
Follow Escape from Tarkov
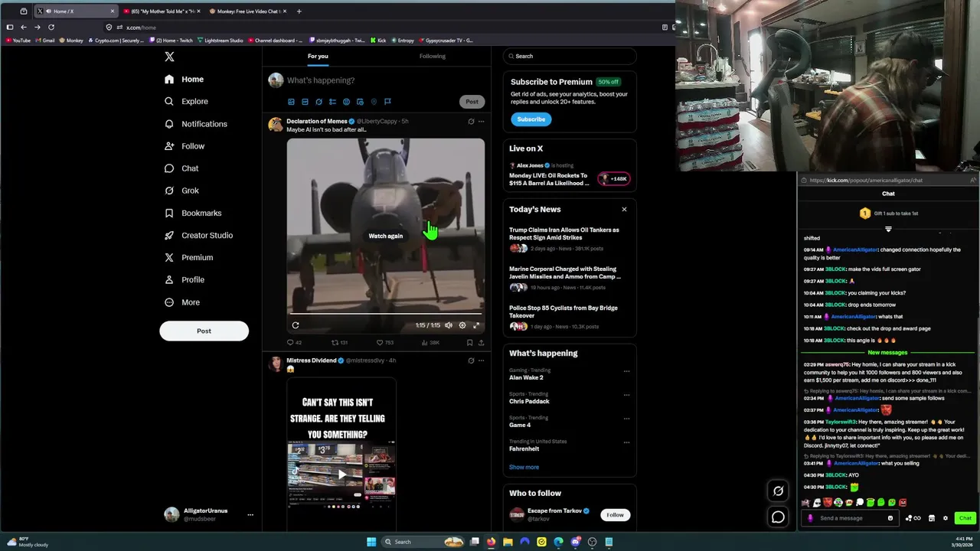click(x=615, y=515)
